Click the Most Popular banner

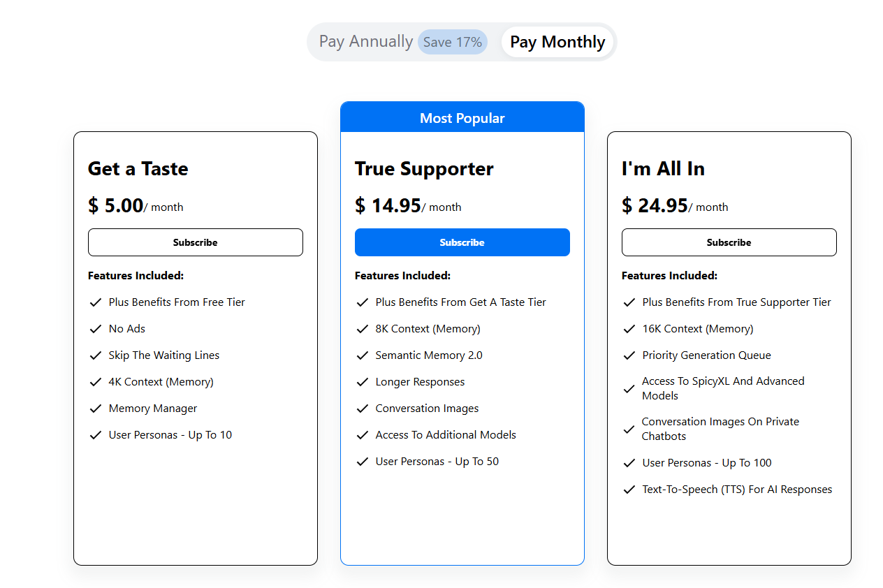462,117
